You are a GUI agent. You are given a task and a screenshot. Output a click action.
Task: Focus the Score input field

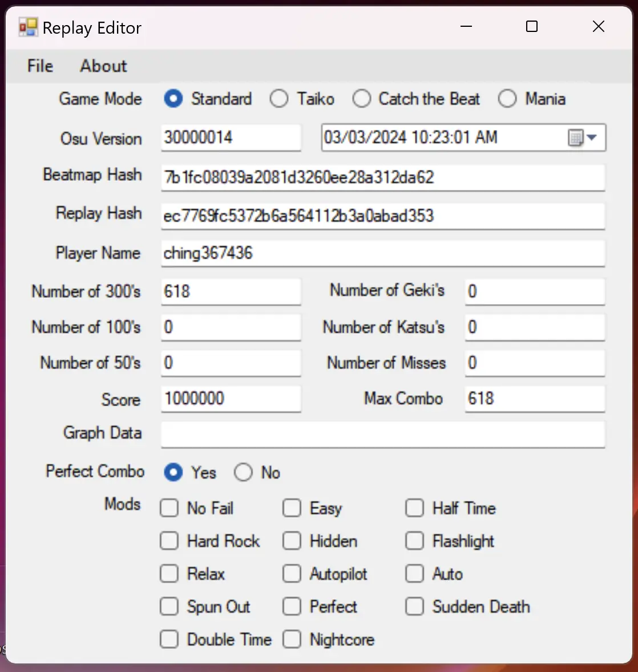tap(231, 399)
